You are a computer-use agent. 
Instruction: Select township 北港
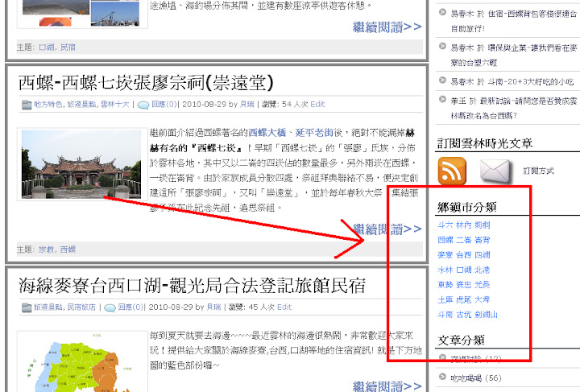[x=483, y=270]
